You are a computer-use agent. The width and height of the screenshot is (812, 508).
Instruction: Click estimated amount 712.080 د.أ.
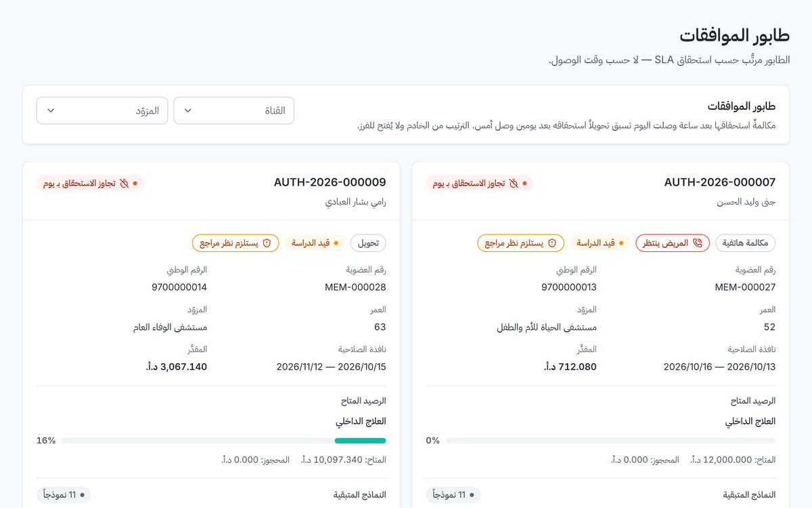[570, 367]
